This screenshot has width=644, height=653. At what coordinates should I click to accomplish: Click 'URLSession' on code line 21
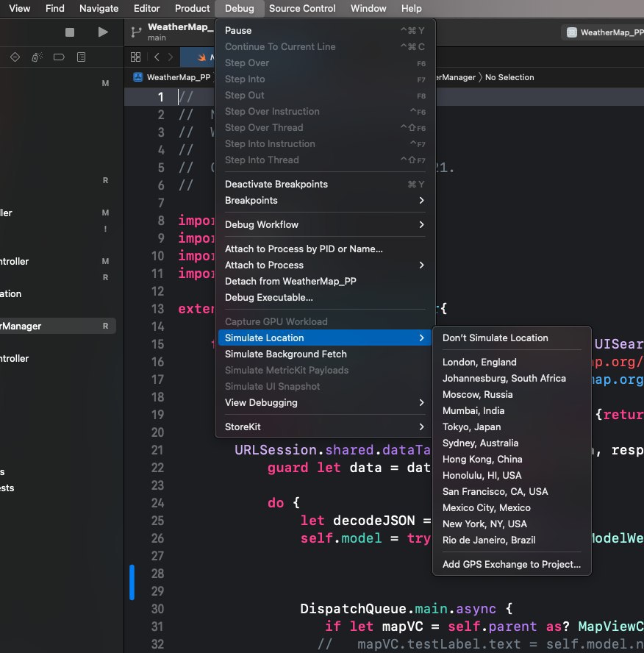point(276,450)
